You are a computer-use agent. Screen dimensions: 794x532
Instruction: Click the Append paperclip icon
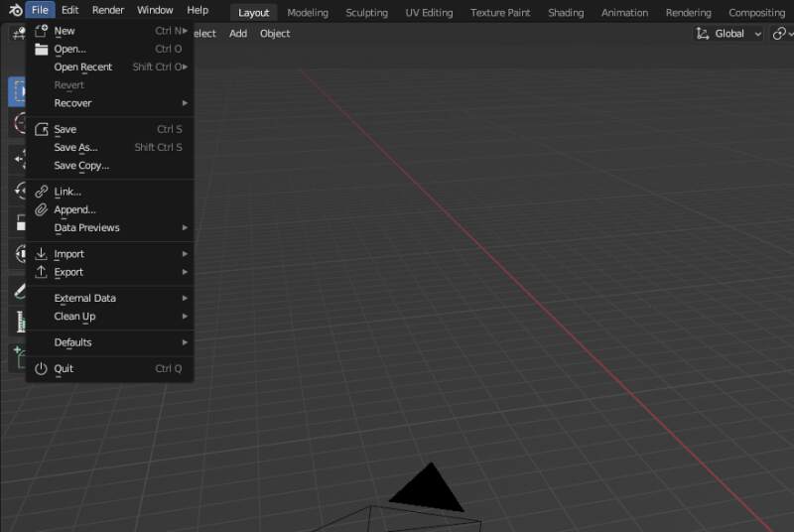41,209
